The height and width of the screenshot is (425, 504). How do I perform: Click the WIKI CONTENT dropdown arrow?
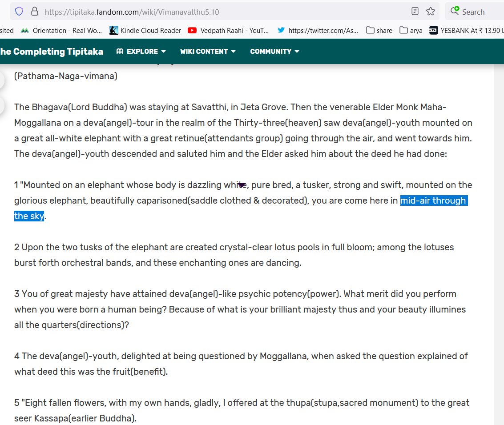pos(234,52)
